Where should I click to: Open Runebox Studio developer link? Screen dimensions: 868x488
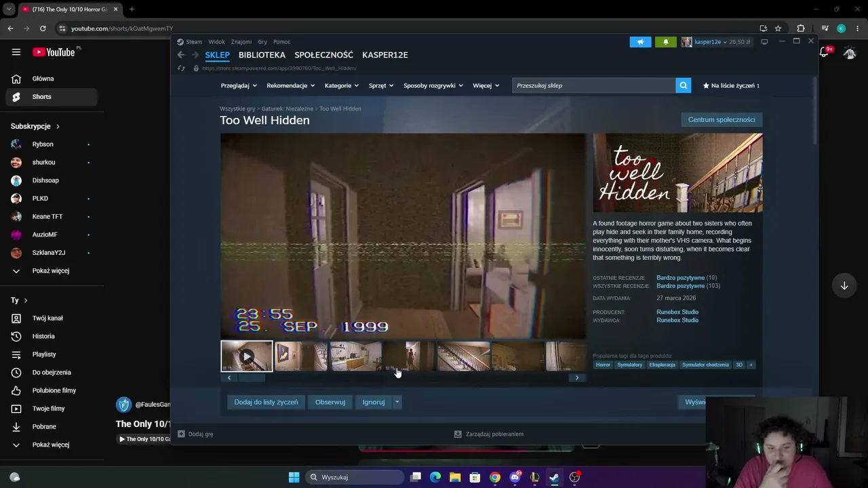677,312
